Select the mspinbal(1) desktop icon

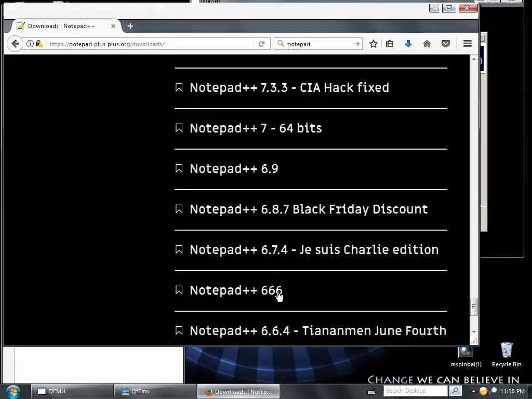pos(466,357)
